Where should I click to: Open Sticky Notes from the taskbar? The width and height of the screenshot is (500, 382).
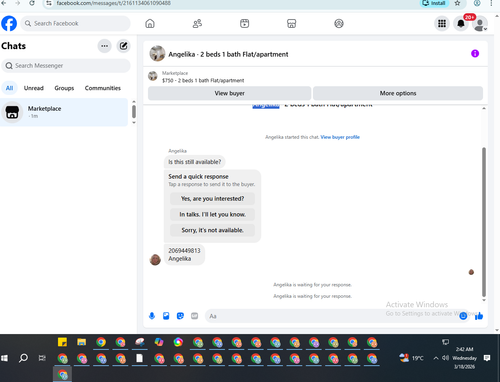(62, 342)
